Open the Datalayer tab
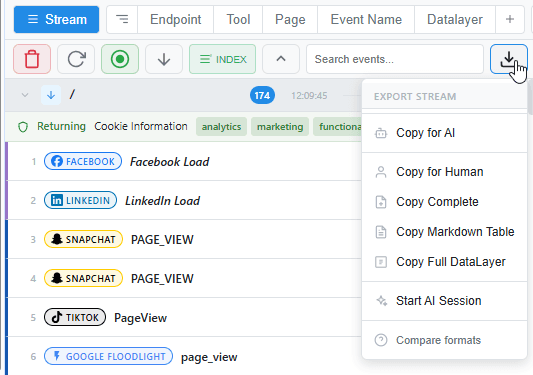This screenshot has height=375, width=533. coord(455,19)
